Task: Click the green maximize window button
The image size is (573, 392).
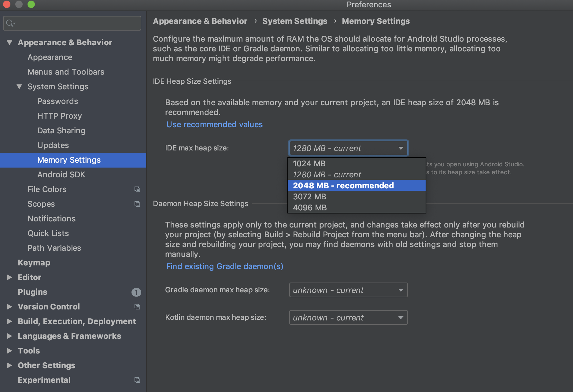Action: click(31, 4)
